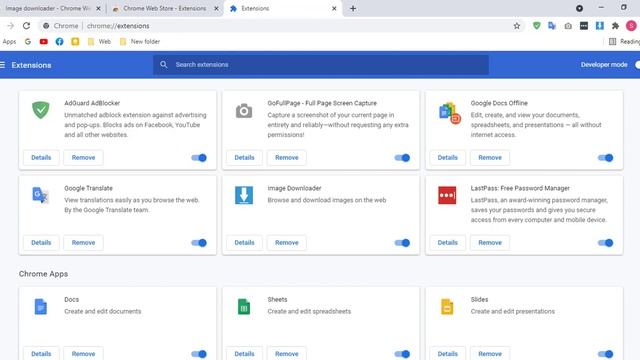The height and width of the screenshot is (360, 640).
Task: Open Details for the Sheets app
Action: pos(244,353)
